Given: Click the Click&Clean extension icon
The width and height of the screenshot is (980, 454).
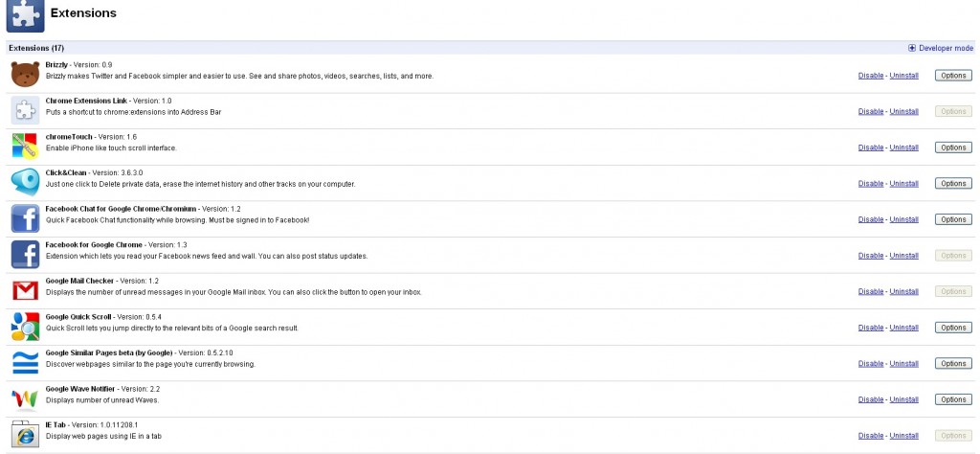Looking at the screenshot, I should click(25, 182).
